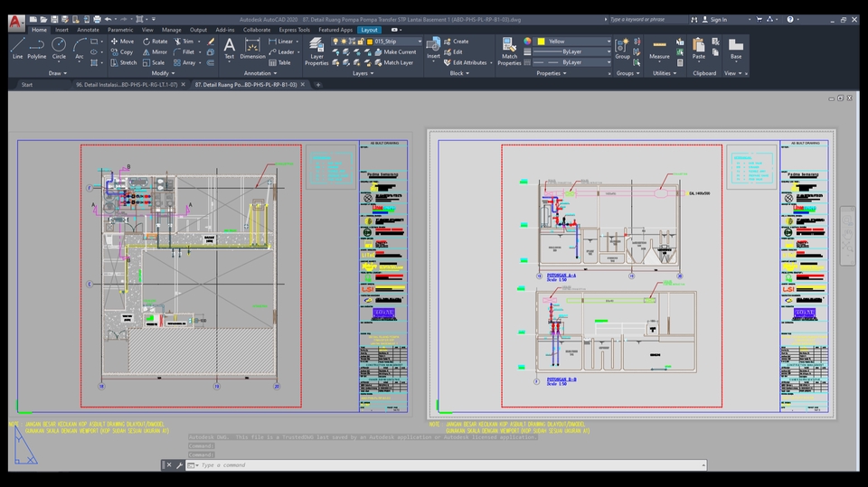Click Sign In in the title bar

[718, 19]
